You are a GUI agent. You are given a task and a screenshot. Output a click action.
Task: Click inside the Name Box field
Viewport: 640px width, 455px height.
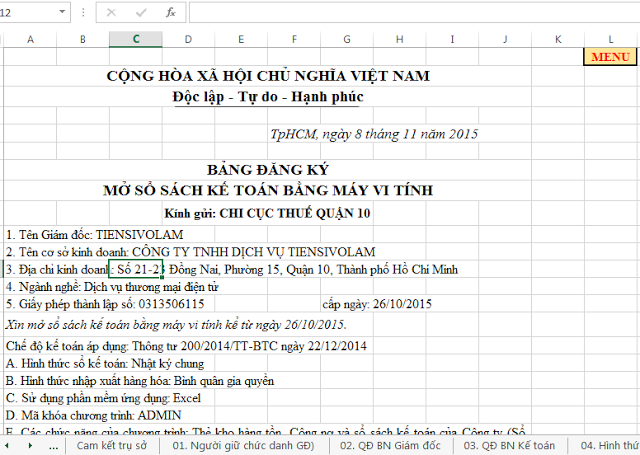coord(35,12)
